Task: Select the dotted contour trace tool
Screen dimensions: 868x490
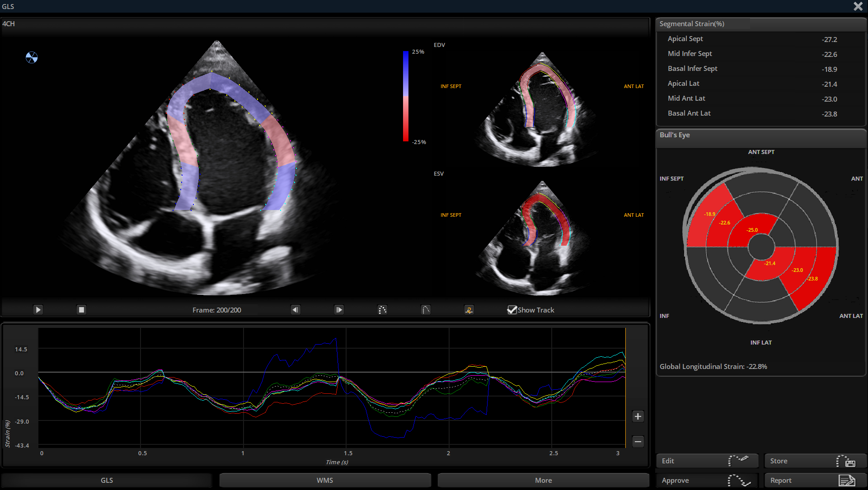Action: (382, 310)
